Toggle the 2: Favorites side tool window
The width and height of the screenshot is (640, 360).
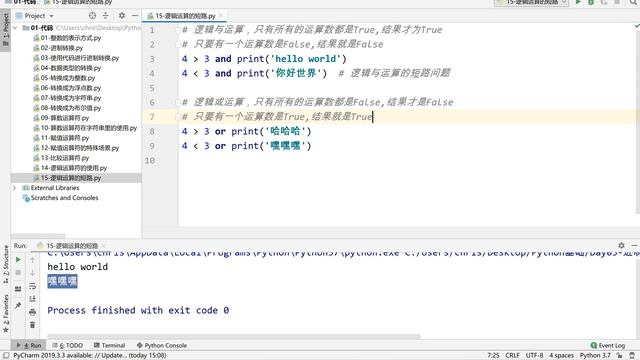click(x=5, y=313)
